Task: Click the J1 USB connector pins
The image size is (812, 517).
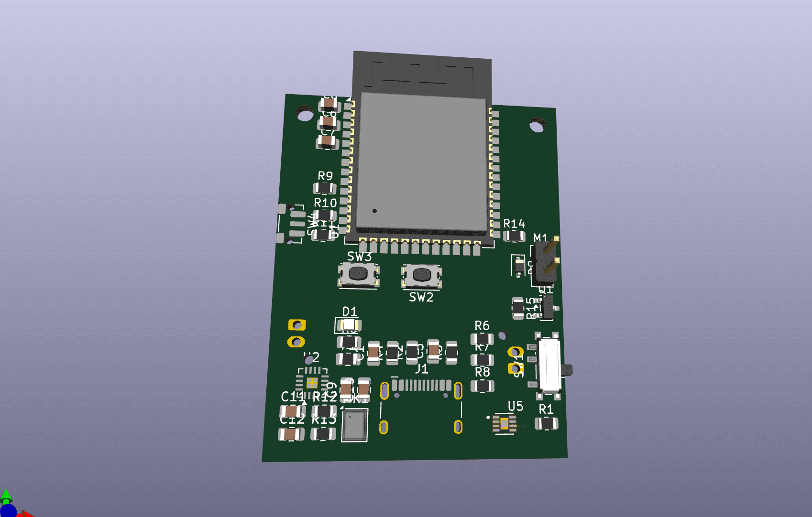Action: click(x=421, y=385)
